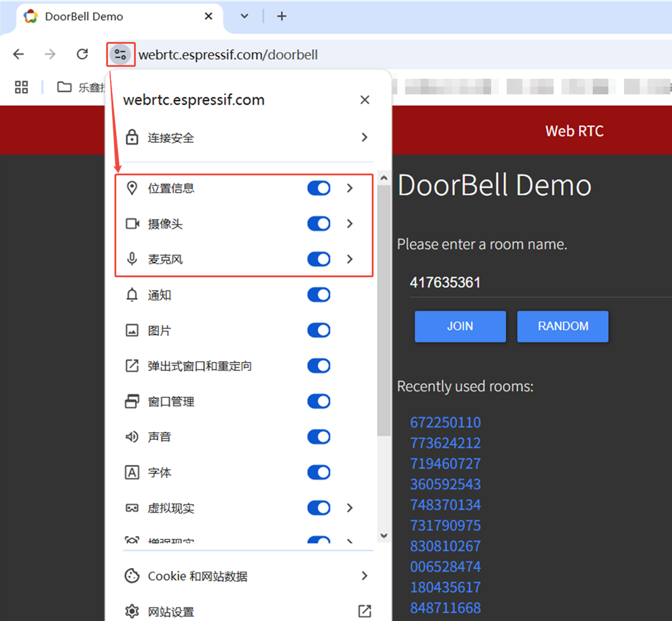Image resolution: width=672 pixels, height=621 pixels.
Task: Open a new browser tab
Action: coord(282,16)
